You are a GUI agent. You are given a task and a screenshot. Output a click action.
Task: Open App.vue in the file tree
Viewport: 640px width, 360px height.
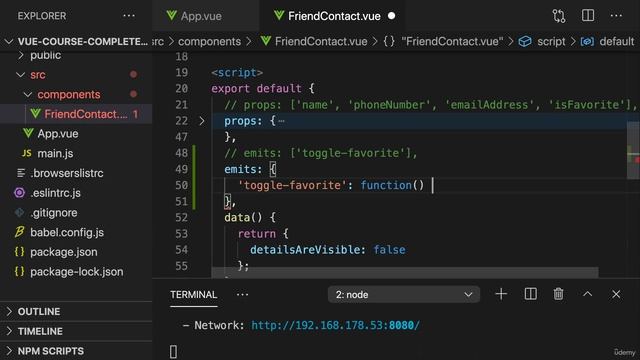click(x=76, y=133)
